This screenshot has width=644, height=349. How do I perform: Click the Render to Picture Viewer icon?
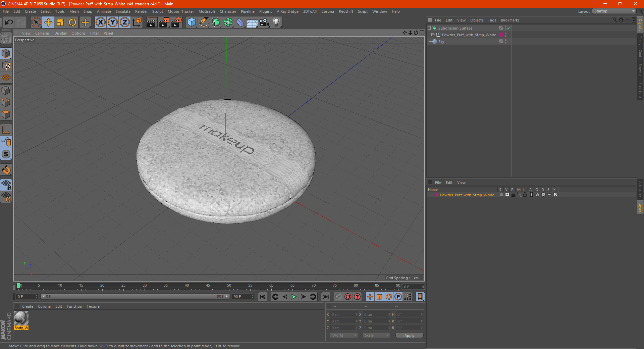[164, 22]
